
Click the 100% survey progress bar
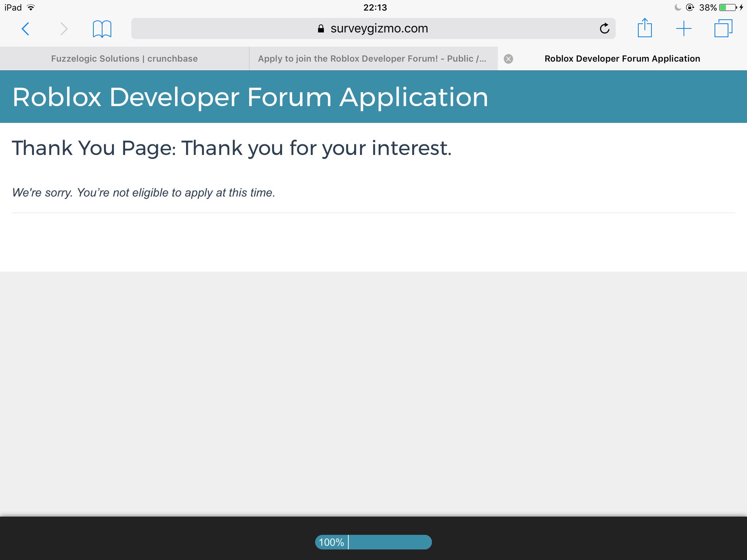tap(373, 542)
